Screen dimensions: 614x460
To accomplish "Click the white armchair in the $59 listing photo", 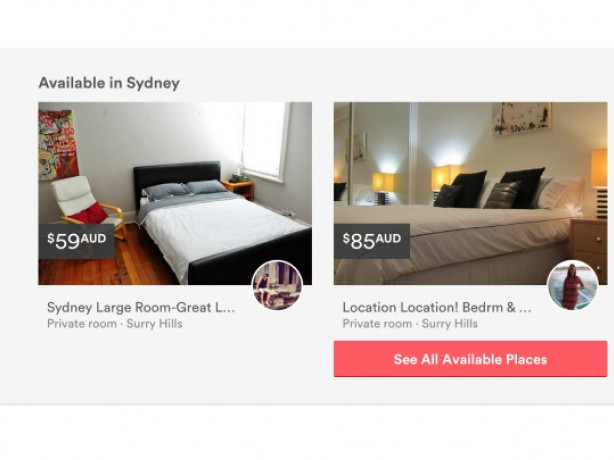I will pos(87,204).
